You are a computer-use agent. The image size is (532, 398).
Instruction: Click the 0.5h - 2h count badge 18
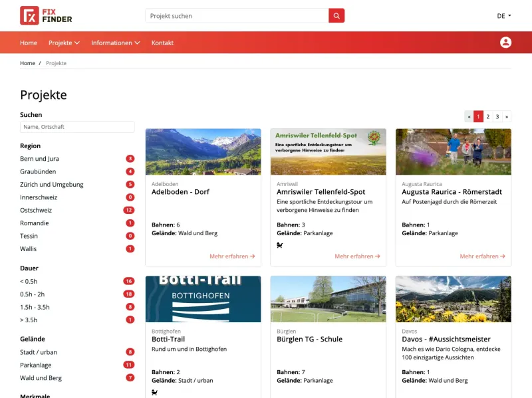click(129, 294)
